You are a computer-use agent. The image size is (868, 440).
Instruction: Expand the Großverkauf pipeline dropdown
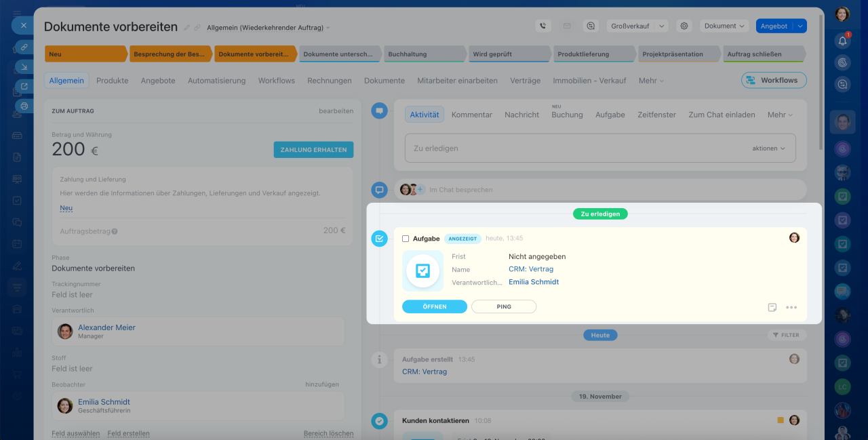(x=637, y=26)
